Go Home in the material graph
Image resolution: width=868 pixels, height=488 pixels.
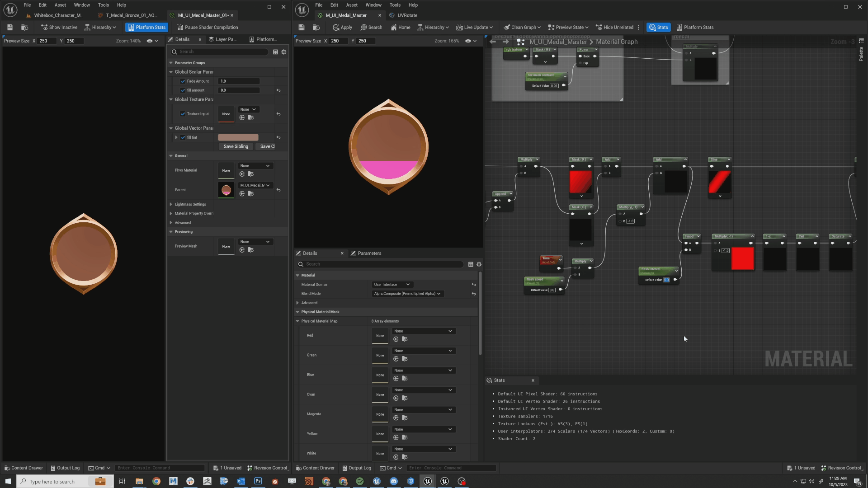coord(400,28)
